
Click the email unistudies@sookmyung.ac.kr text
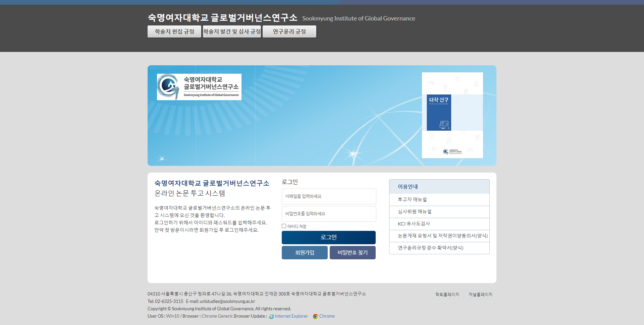point(227,302)
